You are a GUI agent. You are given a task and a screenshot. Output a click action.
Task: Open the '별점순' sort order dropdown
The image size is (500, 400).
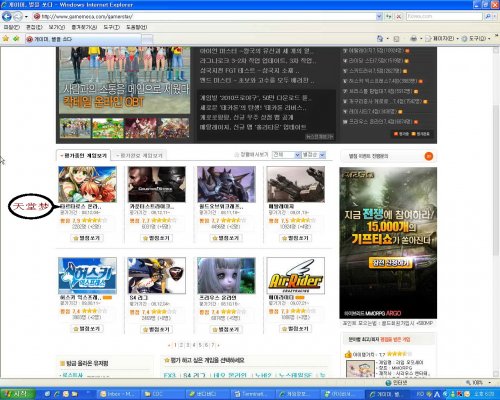[313, 155]
